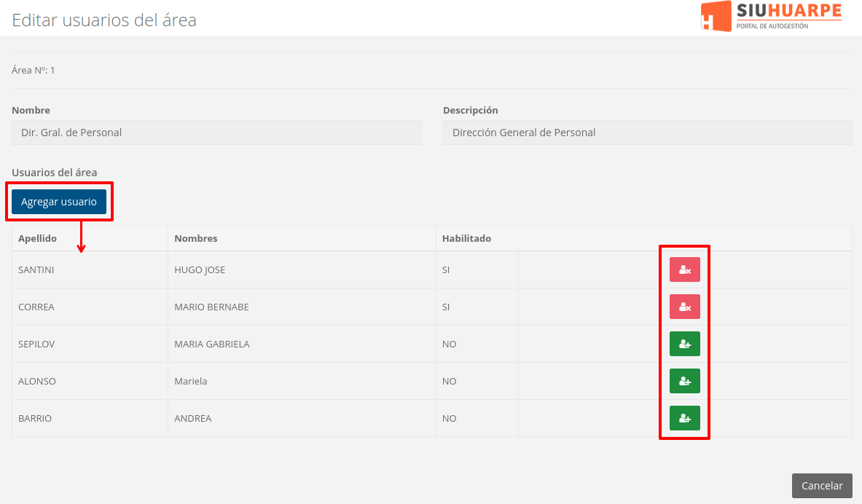This screenshot has width=862, height=504.
Task: Click the 'Área Nº: 1' label
Action: click(34, 70)
